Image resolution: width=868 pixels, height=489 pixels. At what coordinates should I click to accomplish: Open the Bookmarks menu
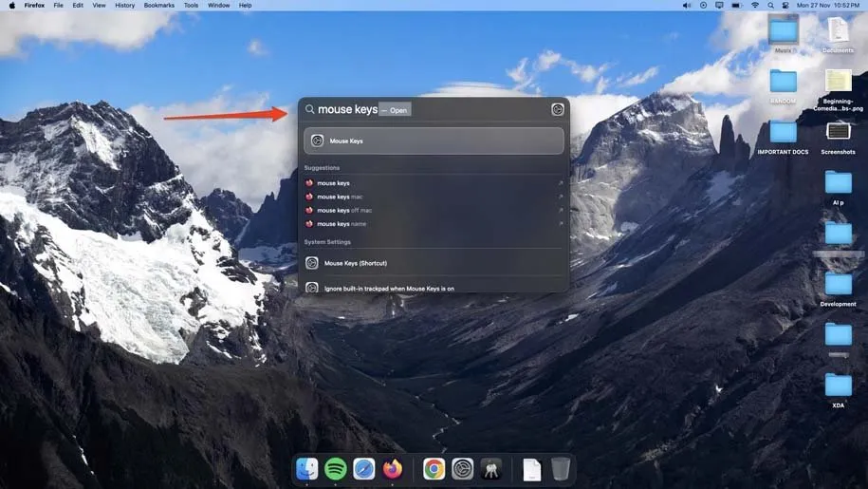157,6
